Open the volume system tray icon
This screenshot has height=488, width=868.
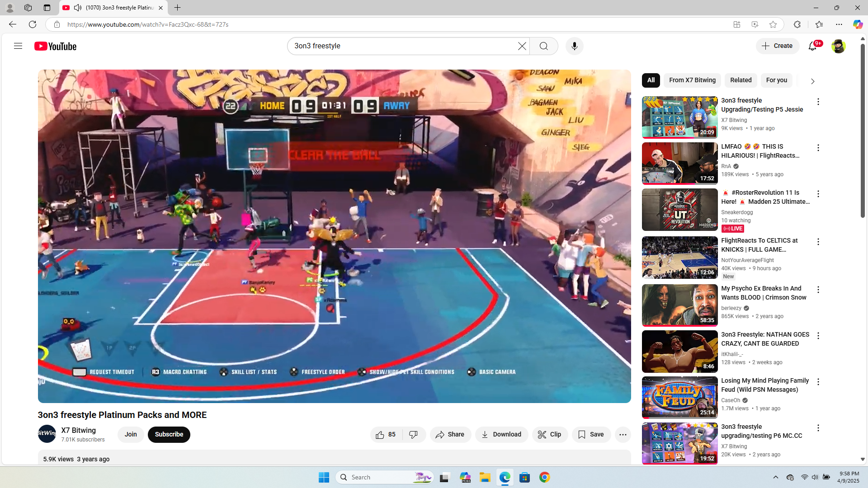tap(815, 477)
